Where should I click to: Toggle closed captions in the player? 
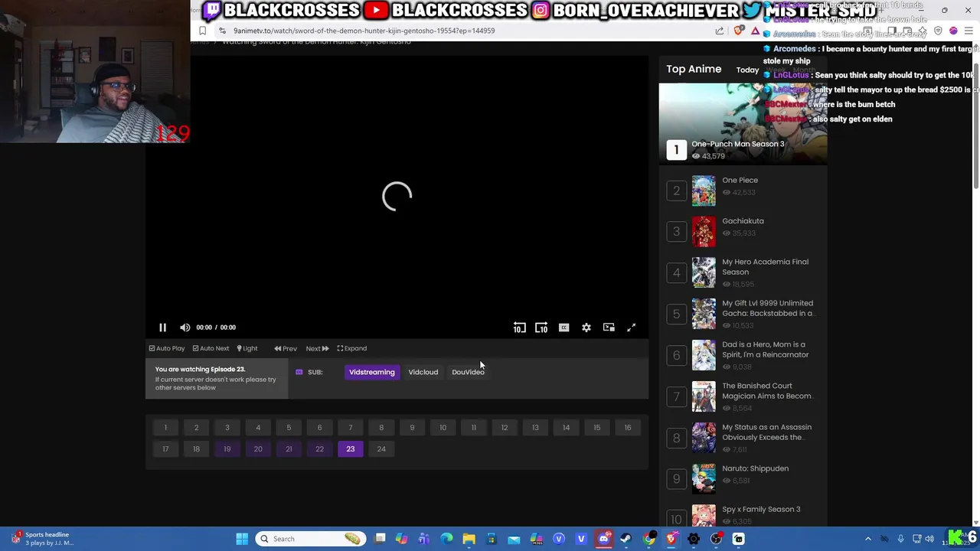(x=563, y=328)
